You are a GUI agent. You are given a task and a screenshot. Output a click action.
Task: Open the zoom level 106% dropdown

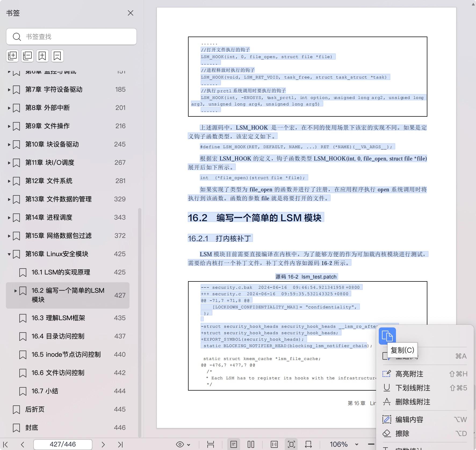click(347, 444)
